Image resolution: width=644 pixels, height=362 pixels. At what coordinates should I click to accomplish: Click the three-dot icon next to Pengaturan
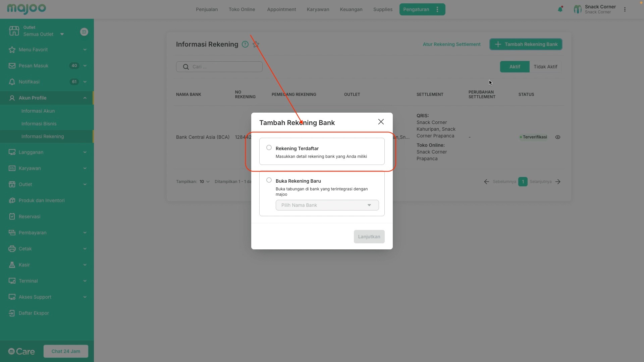(437, 9)
